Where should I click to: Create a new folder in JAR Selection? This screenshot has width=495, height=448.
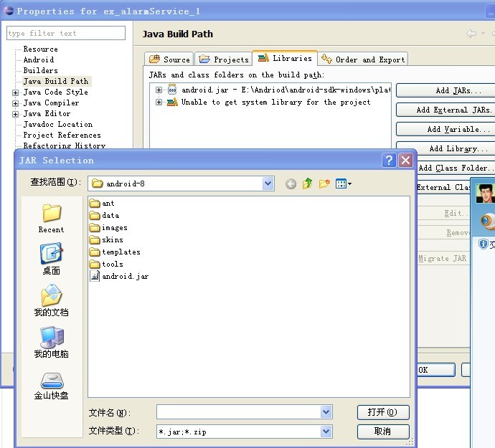[324, 184]
